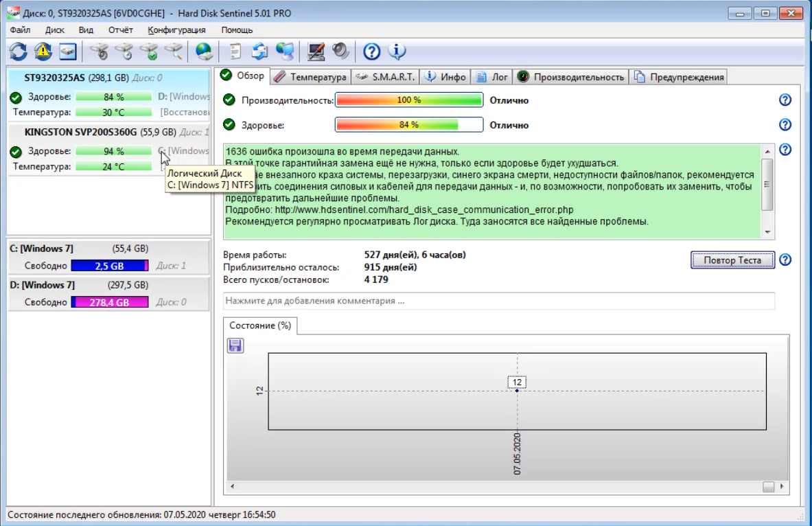This screenshot has width=812, height=526.
Task: Switch to the Инфо tab
Action: point(445,77)
